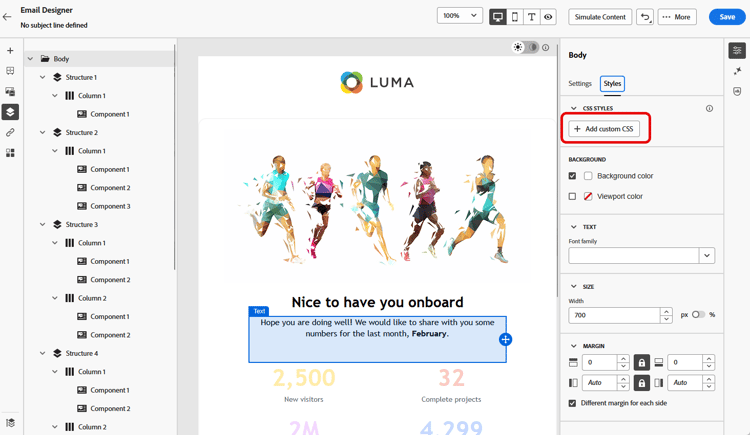Toggle the Background color checkbox
Viewport: 750px width, 435px height.
coord(572,176)
